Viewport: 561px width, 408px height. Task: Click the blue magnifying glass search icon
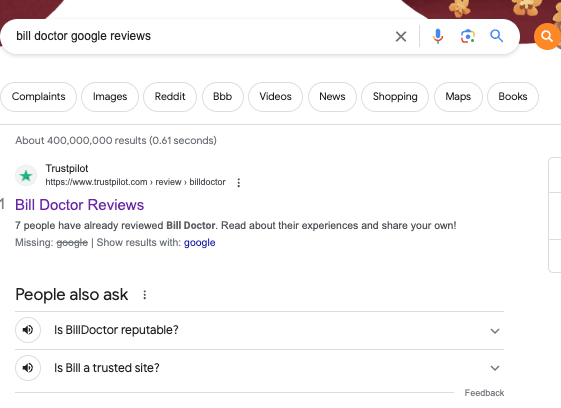497,36
